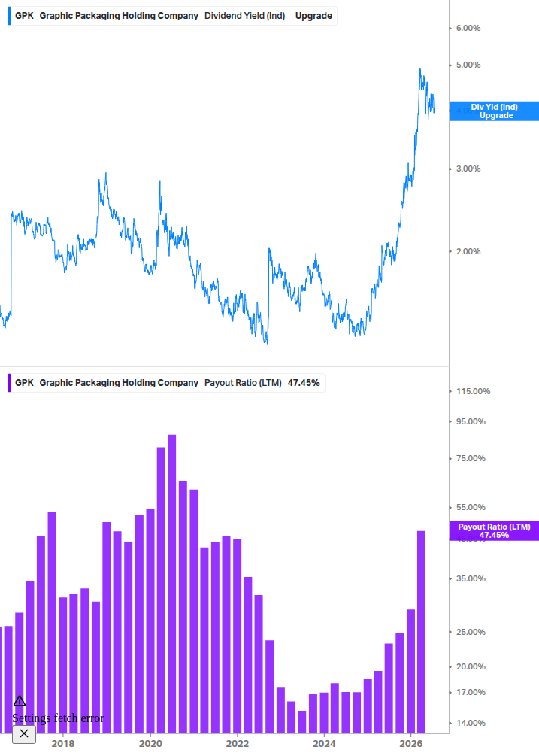Click the 'Settings fetch error' message text

58,718
